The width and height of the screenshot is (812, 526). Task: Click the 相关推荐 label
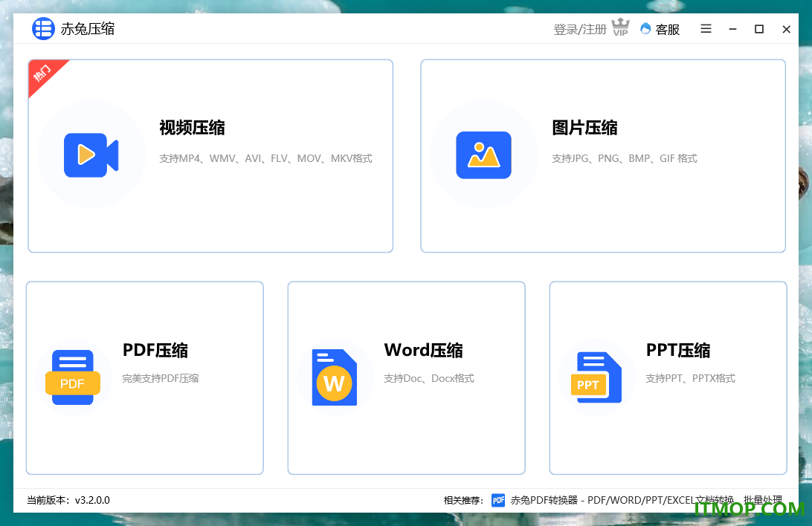click(x=463, y=500)
